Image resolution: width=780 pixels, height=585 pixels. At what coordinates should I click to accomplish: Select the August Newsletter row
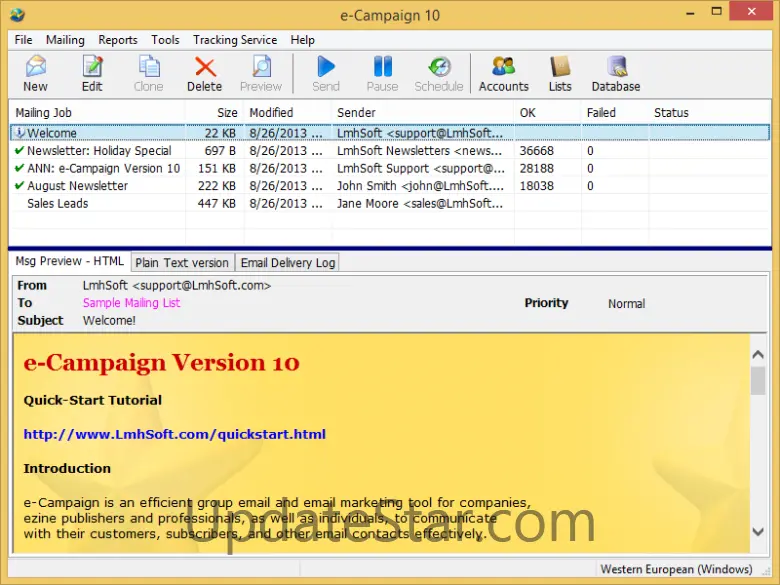(x=390, y=186)
